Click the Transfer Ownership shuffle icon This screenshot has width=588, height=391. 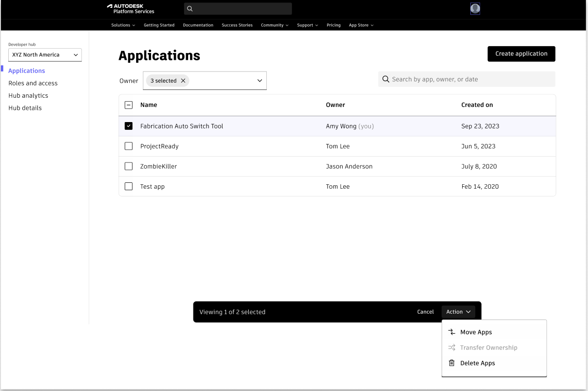click(451, 348)
